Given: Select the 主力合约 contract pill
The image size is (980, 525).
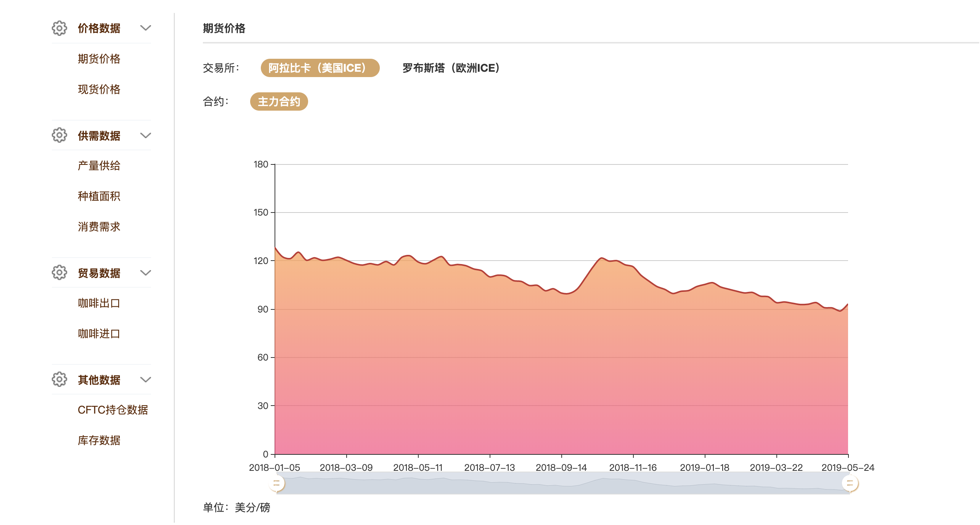Looking at the screenshot, I should pyautogui.click(x=279, y=101).
